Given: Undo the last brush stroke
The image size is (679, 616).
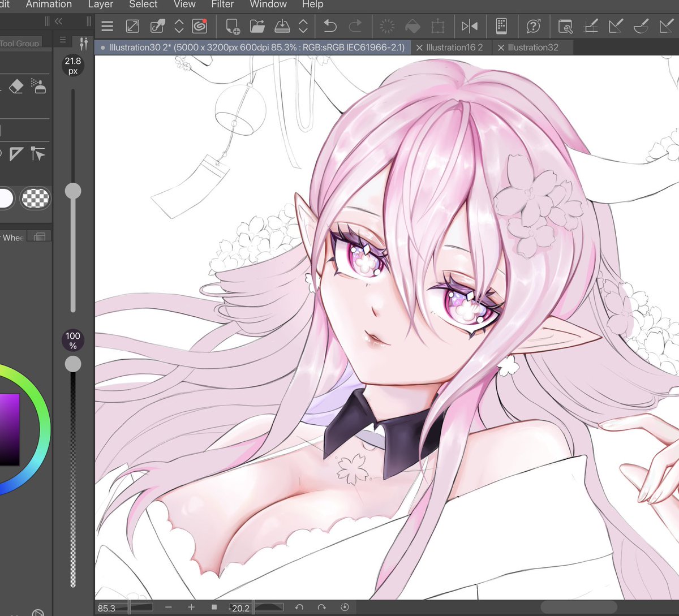Looking at the screenshot, I should [330, 26].
